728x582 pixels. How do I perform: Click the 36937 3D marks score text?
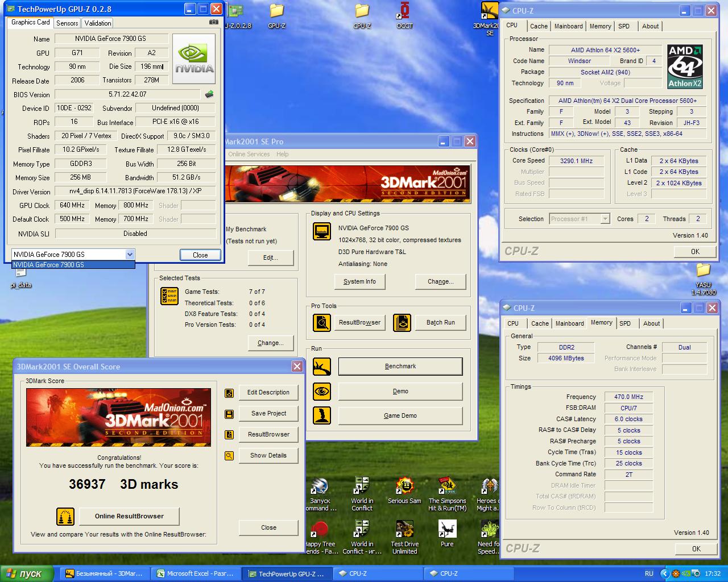click(123, 485)
